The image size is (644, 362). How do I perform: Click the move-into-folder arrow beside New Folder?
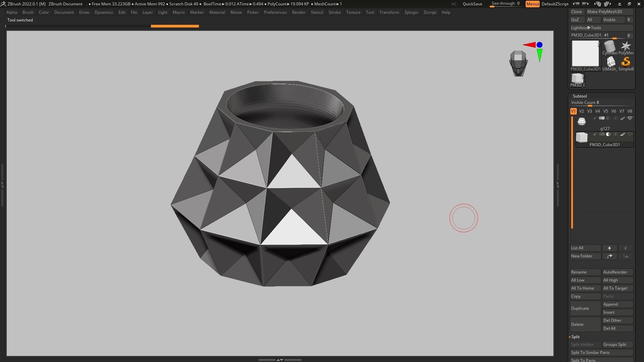click(x=609, y=256)
